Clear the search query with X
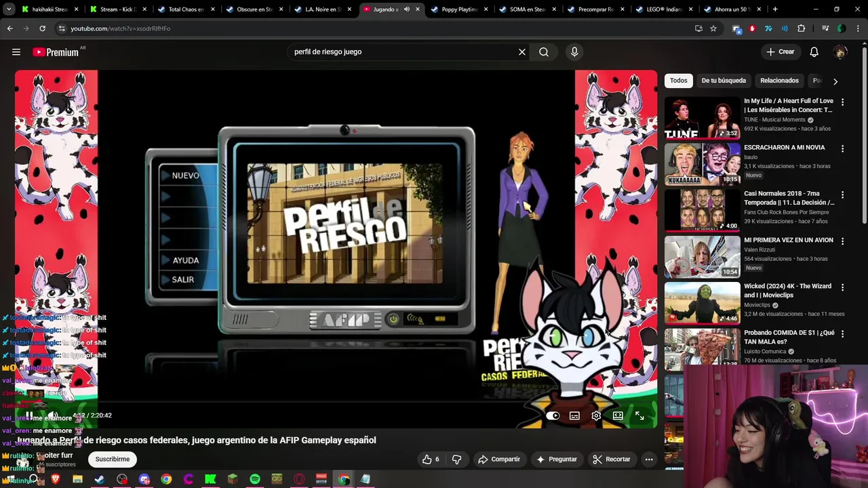The height and width of the screenshot is (488, 868). (x=522, y=52)
